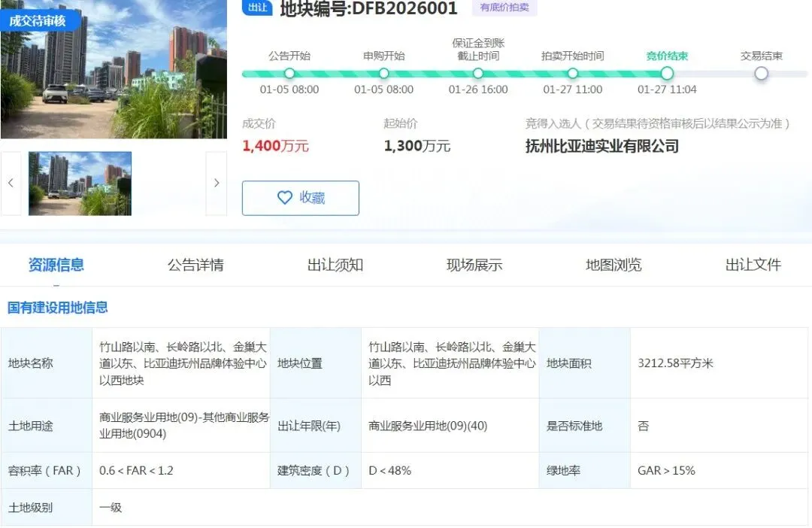Go to the 地图浏览 tab
Viewport: 812px width, 528px height.
[614, 265]
